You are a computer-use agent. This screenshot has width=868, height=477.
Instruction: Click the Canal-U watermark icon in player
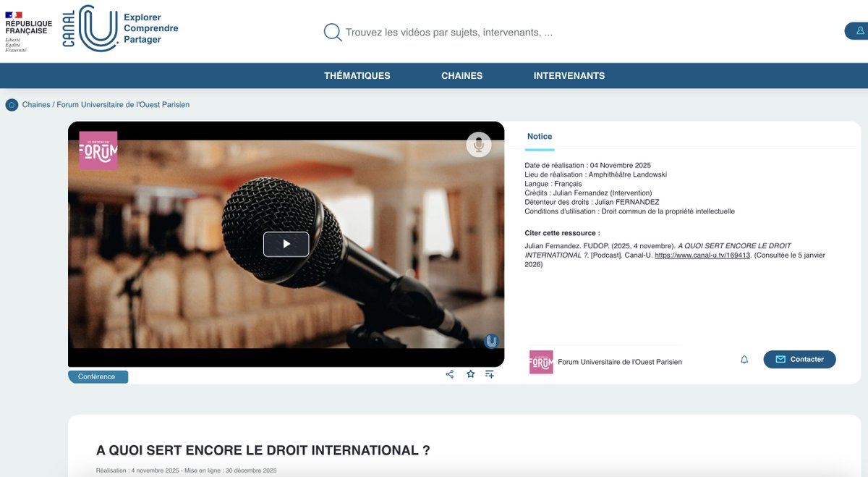coord(491,341)
